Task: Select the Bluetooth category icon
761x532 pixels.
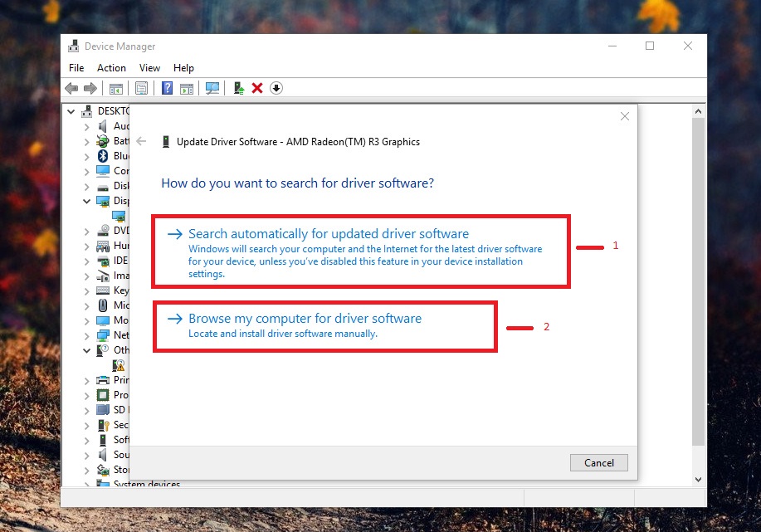Action: coord(103,156)
